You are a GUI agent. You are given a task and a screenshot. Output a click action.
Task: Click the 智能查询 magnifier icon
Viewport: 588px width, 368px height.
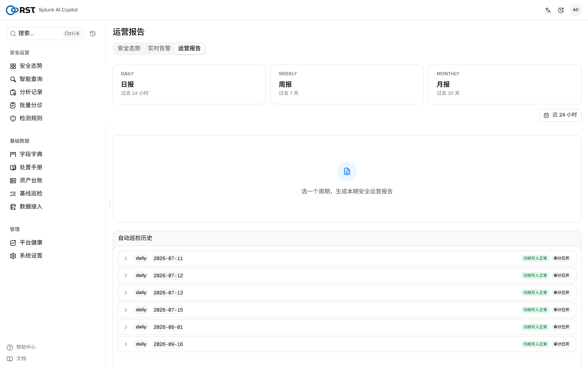click(x=13, y=79)
